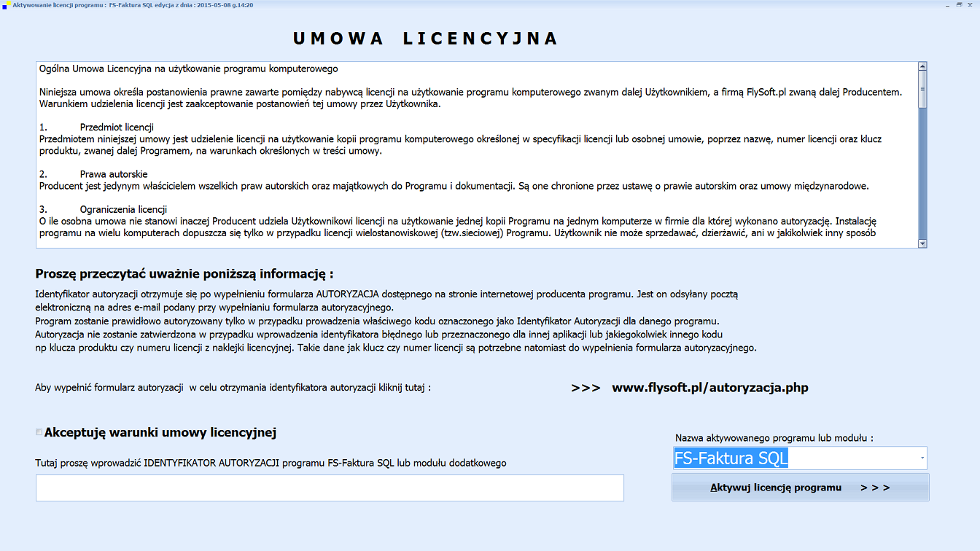
Task: Open the www.flysoft.pl/autoryzacja.php link
Action: coord(709,388)
